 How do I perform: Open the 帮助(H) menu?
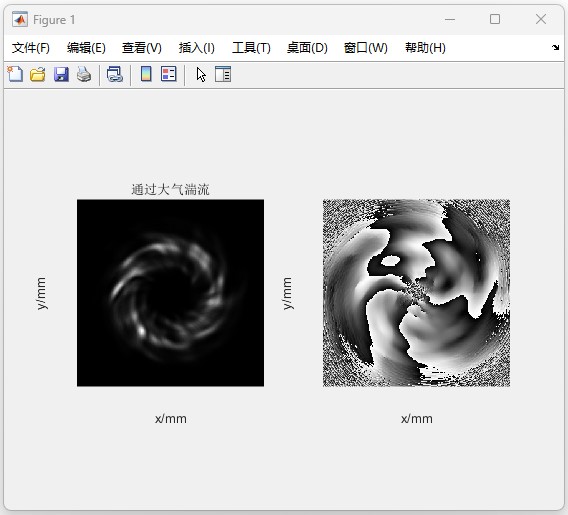click(x=425, y=48)
